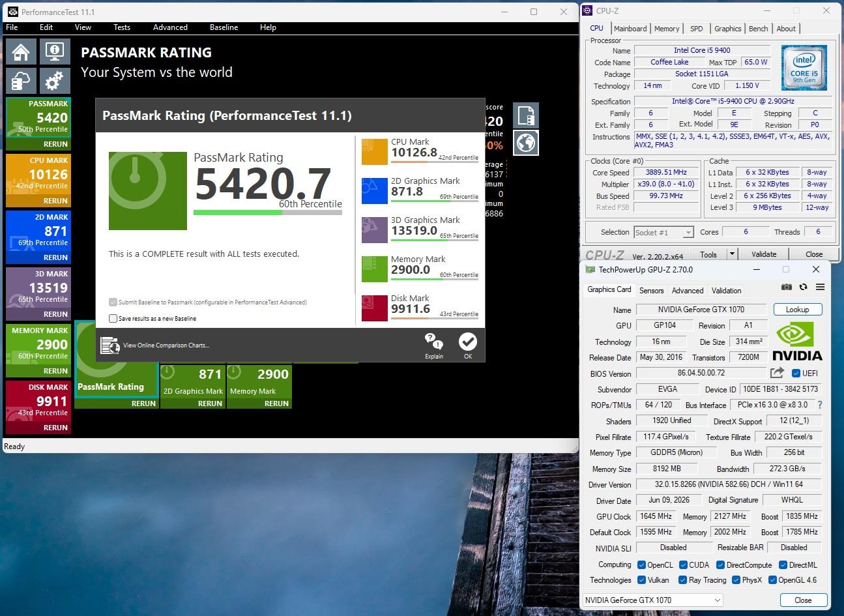Enable Save results as a new Baseline
Image resolution: width=844 pixels, height=616 pixels.
[113, 319]
